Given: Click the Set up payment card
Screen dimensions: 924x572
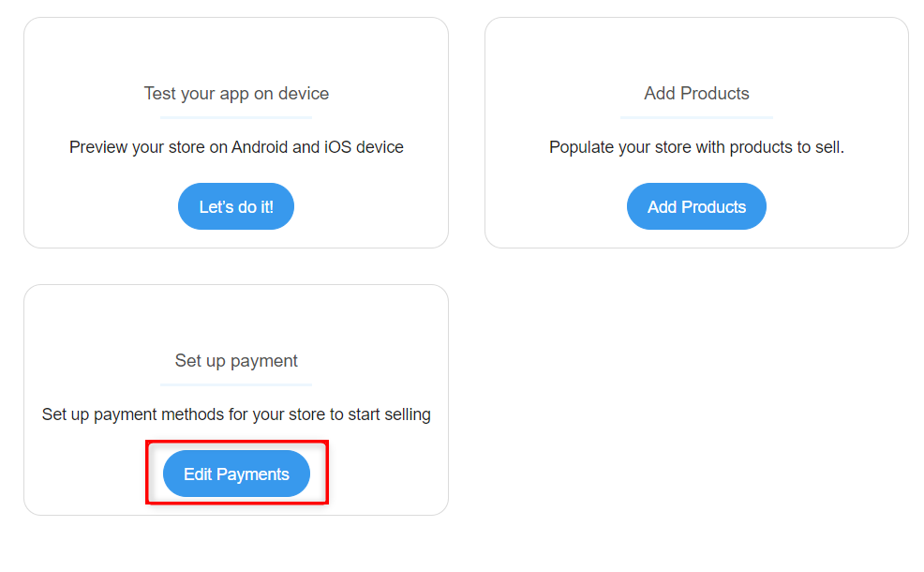Looking at the screenshot, I should coord(235,399).
